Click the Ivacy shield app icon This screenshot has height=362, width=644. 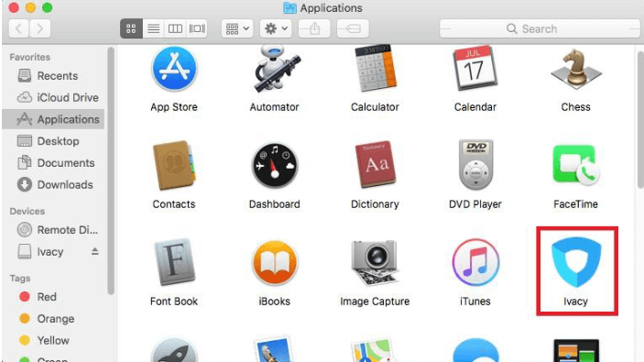point(576,262)
